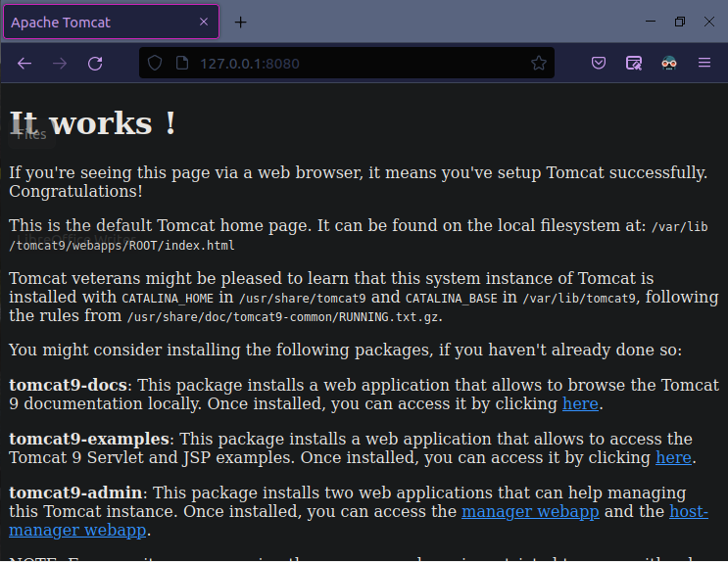
Task: Click the bold tomcat9-admin package name
Action: (x=75, y=492)
